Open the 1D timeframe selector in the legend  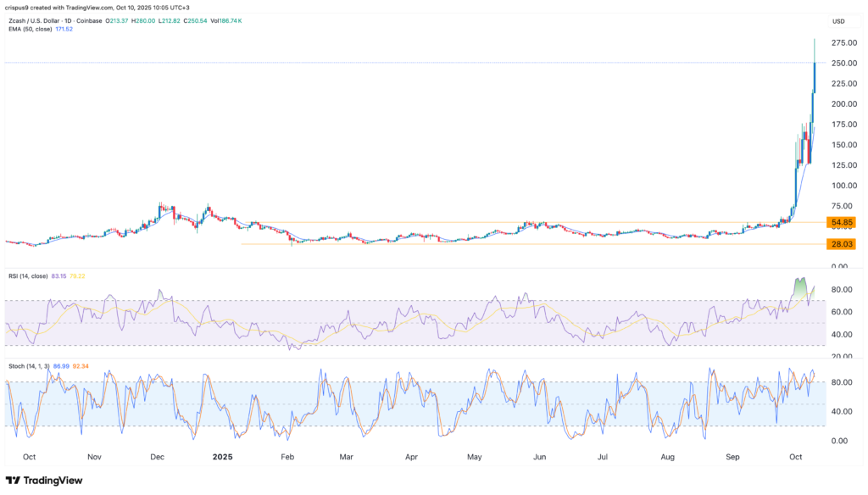pos(66,20)
